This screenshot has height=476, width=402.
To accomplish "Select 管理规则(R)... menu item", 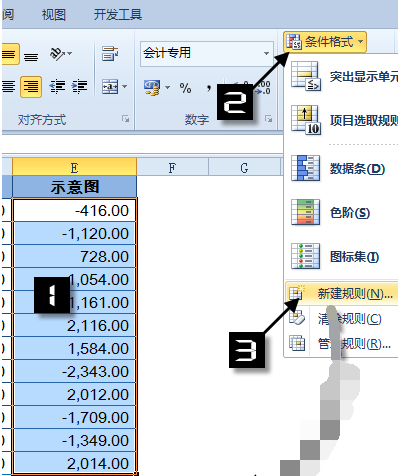I will point(342,343).
